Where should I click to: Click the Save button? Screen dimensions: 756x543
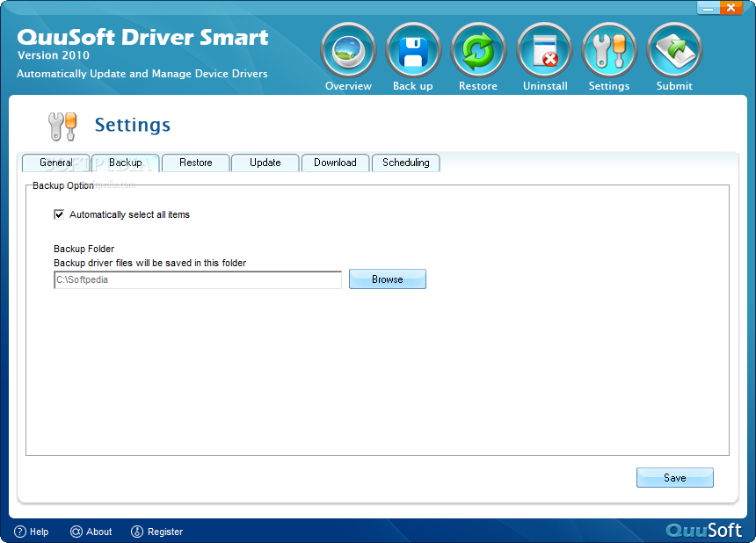(675, 477)
